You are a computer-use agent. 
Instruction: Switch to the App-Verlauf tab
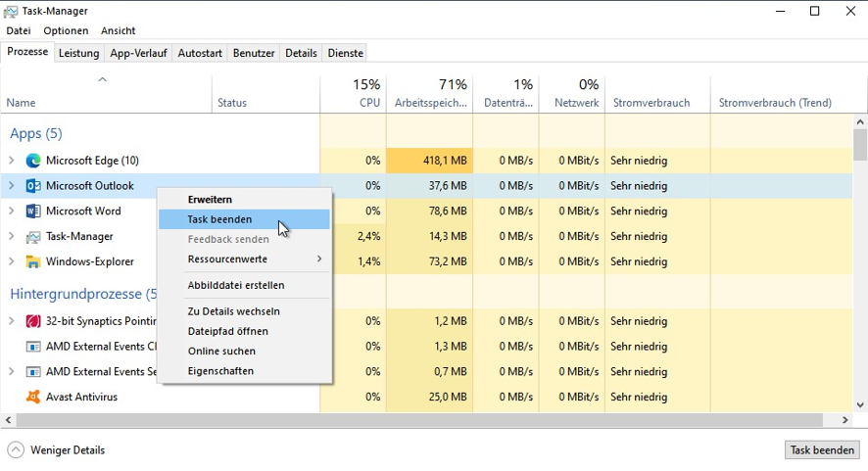coord(138,53)
